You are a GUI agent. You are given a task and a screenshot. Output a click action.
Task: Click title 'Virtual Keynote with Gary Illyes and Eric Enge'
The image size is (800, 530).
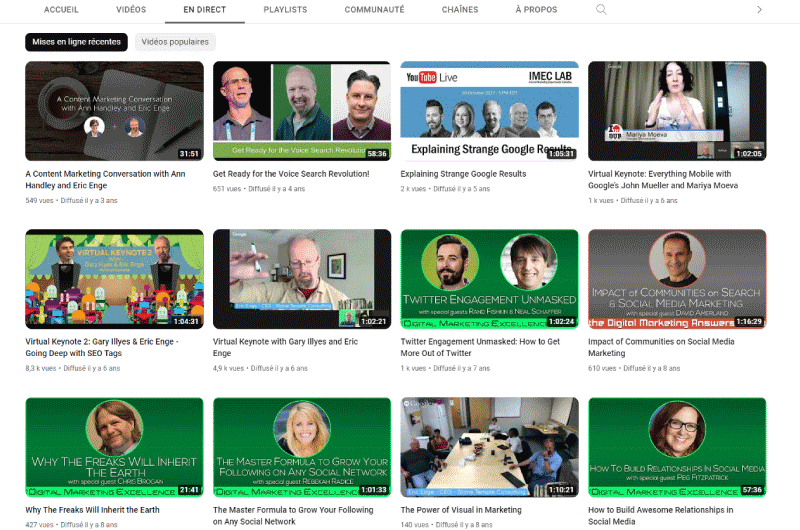285,347
